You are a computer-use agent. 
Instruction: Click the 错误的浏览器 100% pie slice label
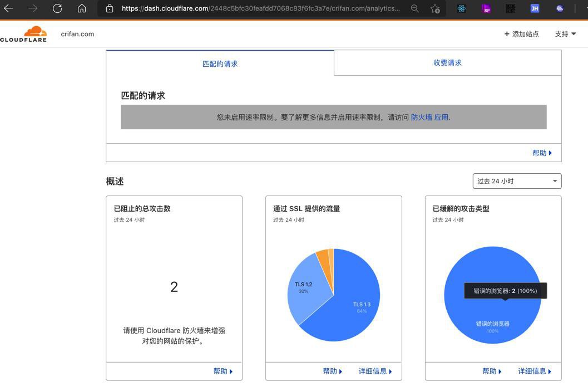click(493, 327)
